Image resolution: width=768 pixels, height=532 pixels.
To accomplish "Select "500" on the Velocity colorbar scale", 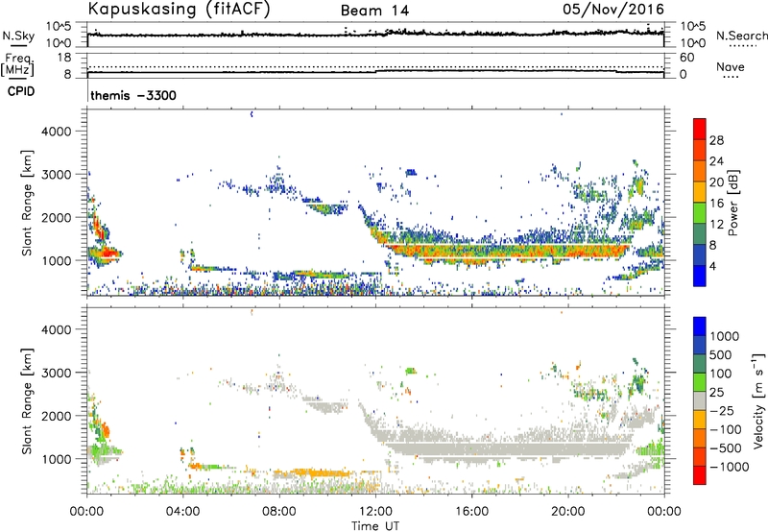I will 721,355.
